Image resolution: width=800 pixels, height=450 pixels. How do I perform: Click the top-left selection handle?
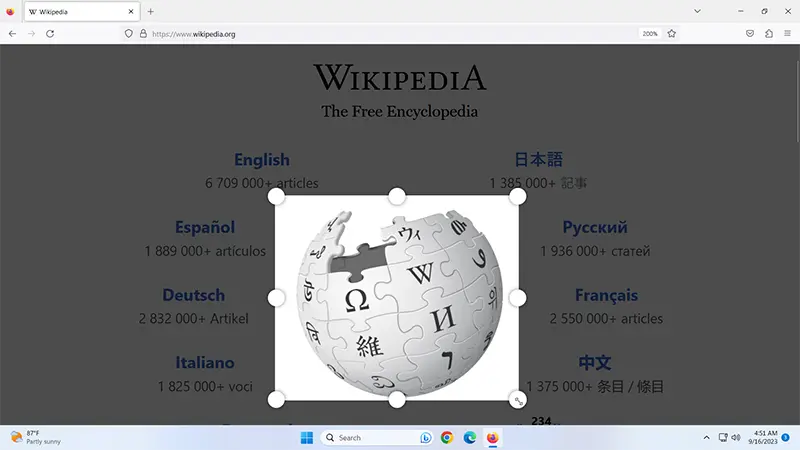pyautogui.click(x=276, y=196)
